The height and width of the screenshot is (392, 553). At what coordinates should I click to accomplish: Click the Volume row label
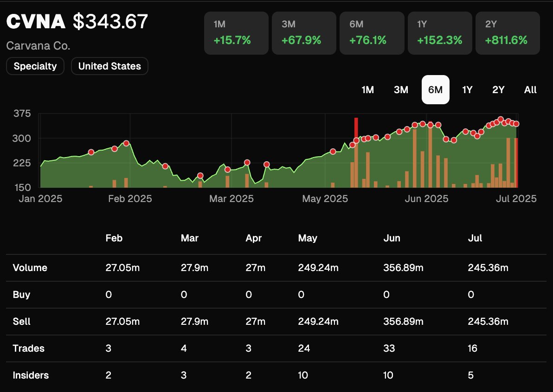tap(30, 268)
